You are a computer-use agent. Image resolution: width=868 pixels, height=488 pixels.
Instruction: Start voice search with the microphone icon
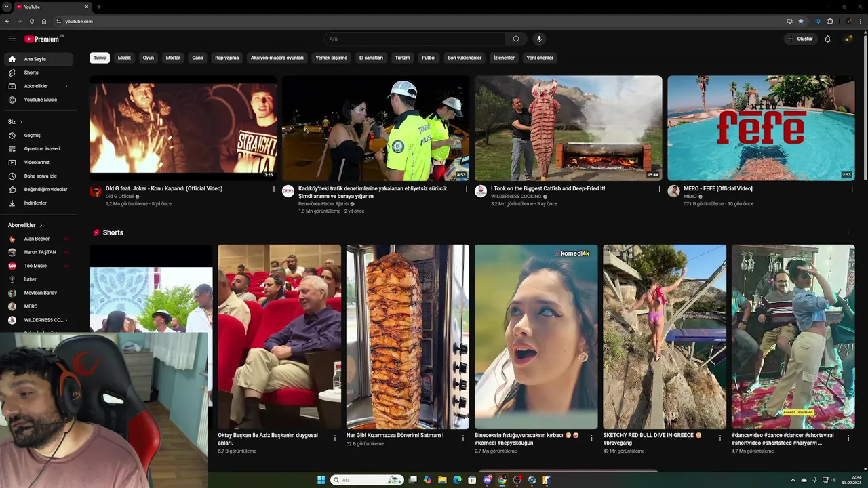point(539,39)
